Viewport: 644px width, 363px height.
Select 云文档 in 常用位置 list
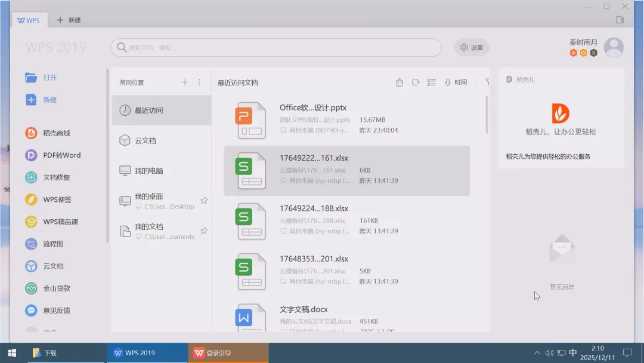(162, 140)
